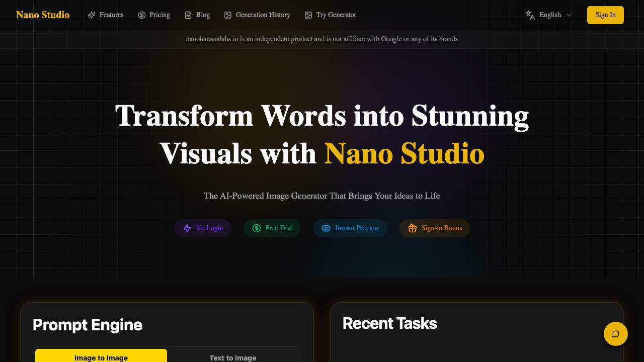Viewport: 644px width, 362px height.
Task: Click the gift icon for Sign-in Bonus
Action: point(413,228)
